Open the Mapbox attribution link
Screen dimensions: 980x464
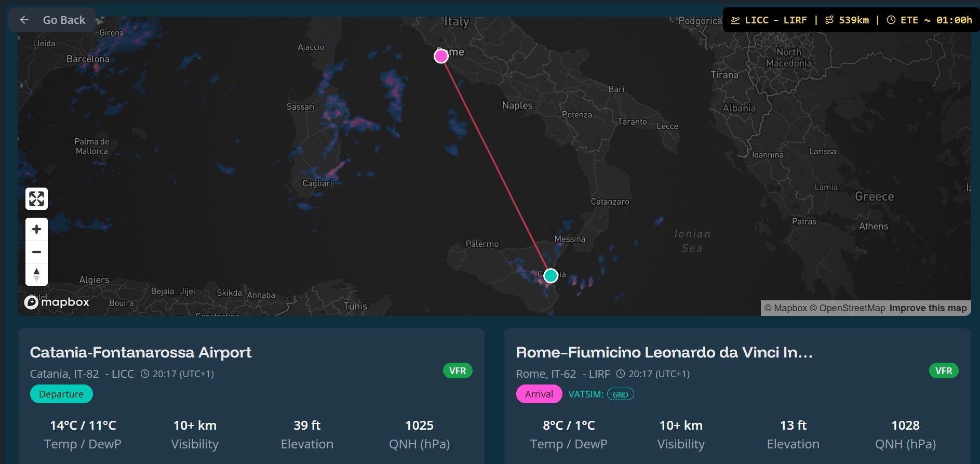[786, 308]
